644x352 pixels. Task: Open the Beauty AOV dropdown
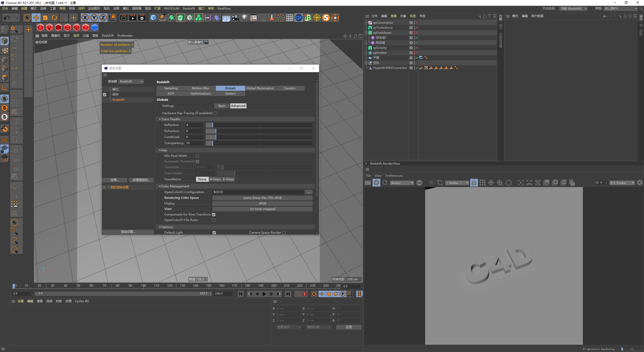click(x=402, y=183)
